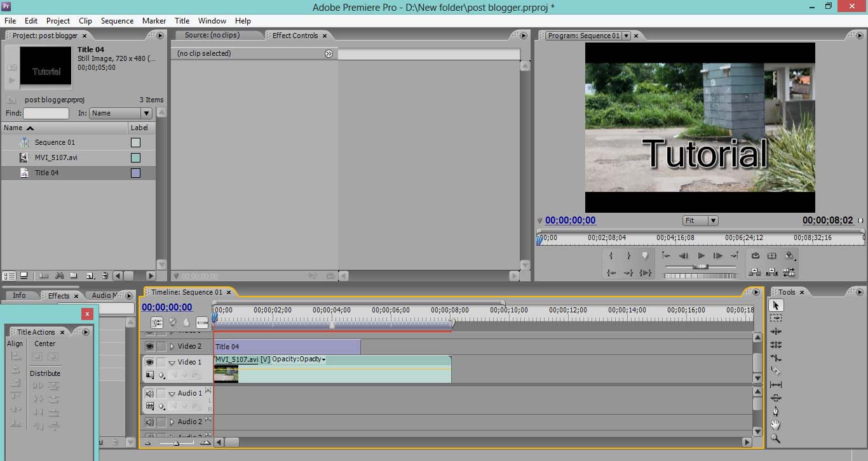Select the Slip tool
Image resolution: width=868 pixels, height=461 pixels.
[775, 384]
